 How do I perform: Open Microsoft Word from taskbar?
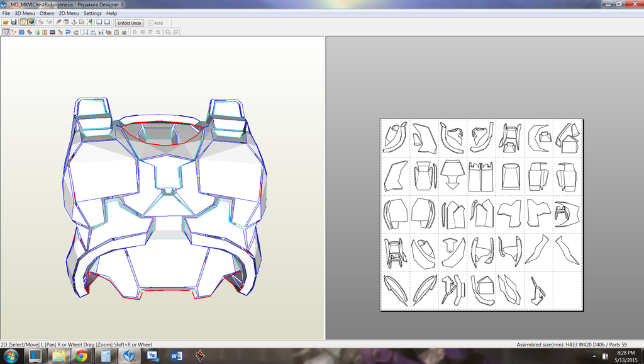(x=177, y=356)
